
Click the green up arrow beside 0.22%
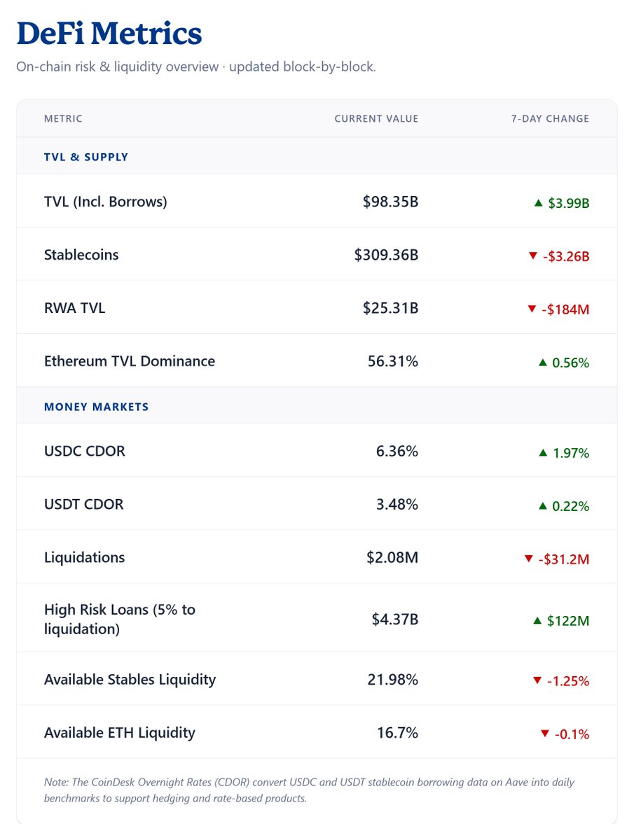(x=542, y=506)
